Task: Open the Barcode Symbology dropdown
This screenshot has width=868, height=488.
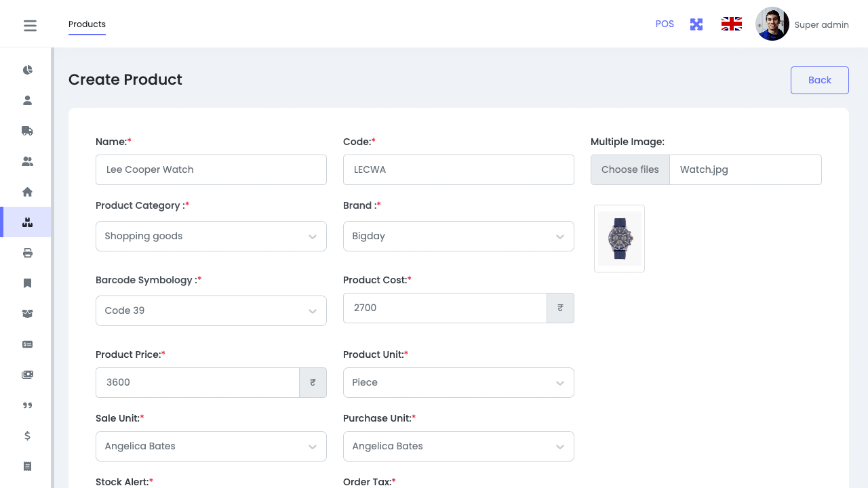Action: (x=211, y=310)
